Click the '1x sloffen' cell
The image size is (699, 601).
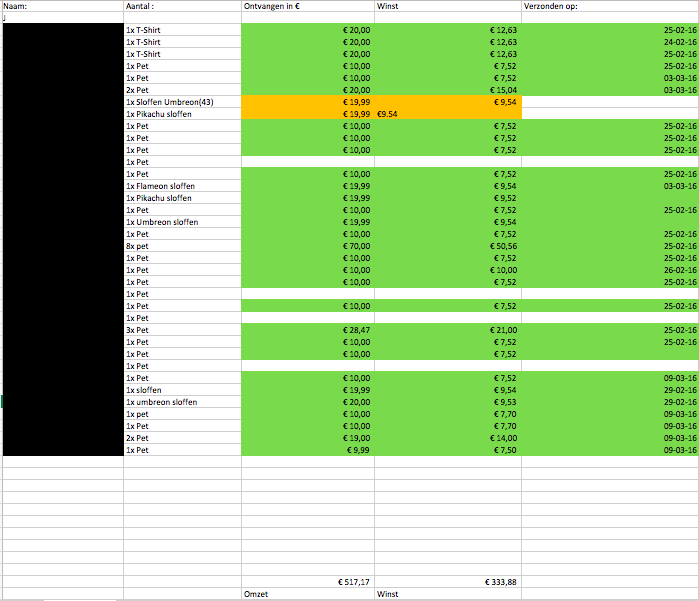click(x=182, y=390)
